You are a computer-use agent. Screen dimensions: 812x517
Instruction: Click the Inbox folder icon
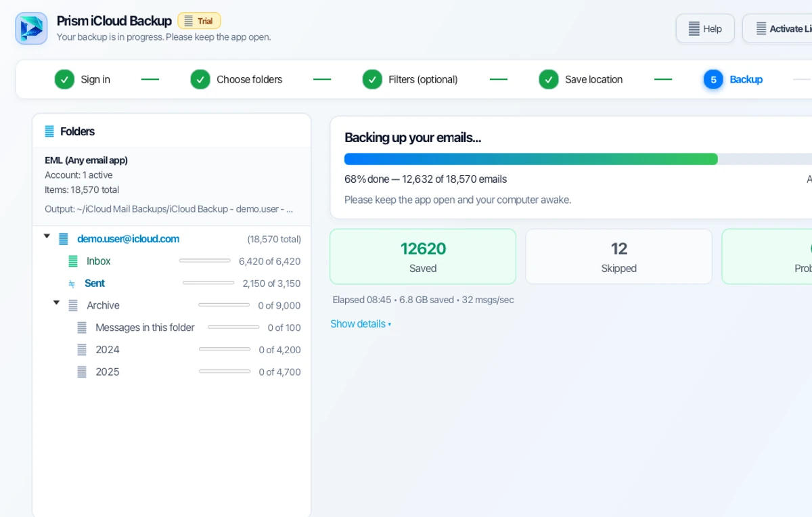click(73, 261)
